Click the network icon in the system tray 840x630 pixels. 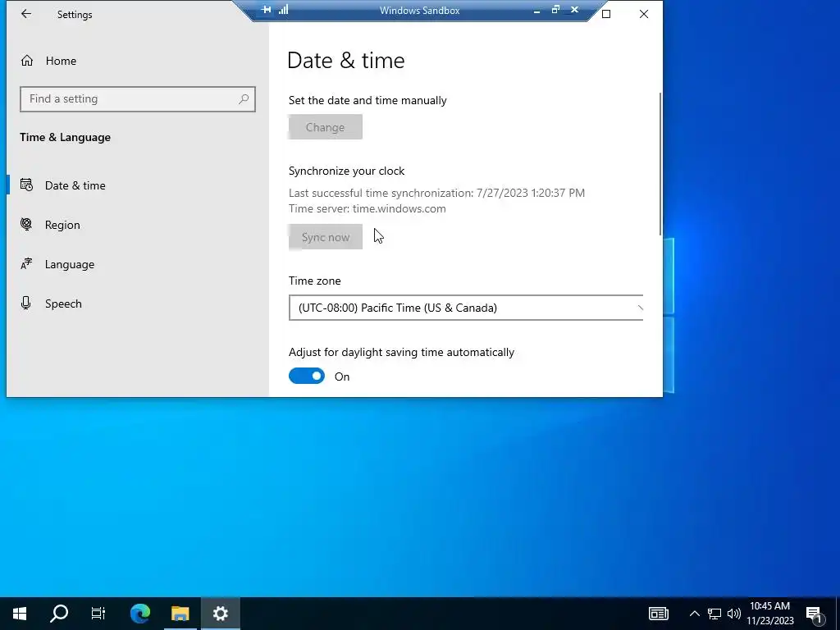(x=714, y=614)
